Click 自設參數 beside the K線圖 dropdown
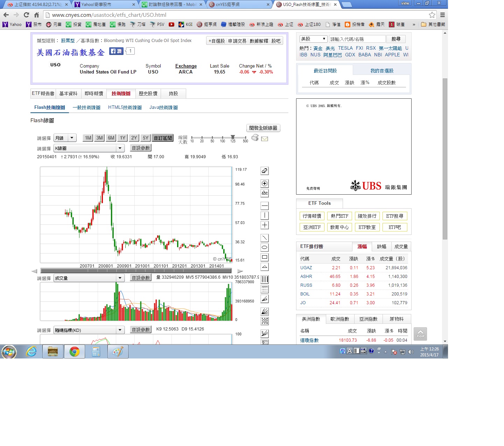504x446 pixels. tap(141, 148)
